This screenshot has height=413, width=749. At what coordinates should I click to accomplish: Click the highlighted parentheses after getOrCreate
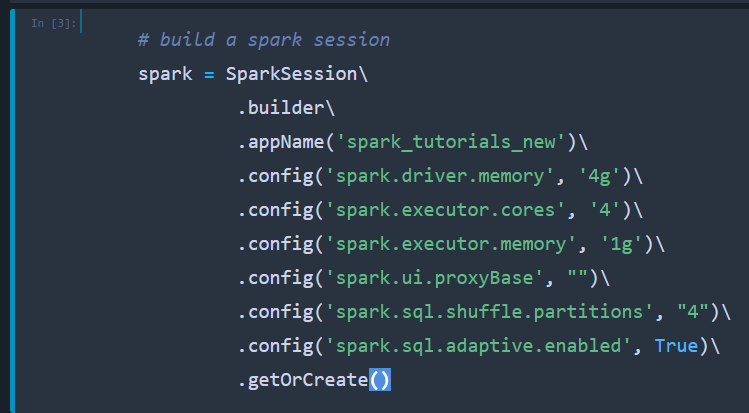coord(380,380)
